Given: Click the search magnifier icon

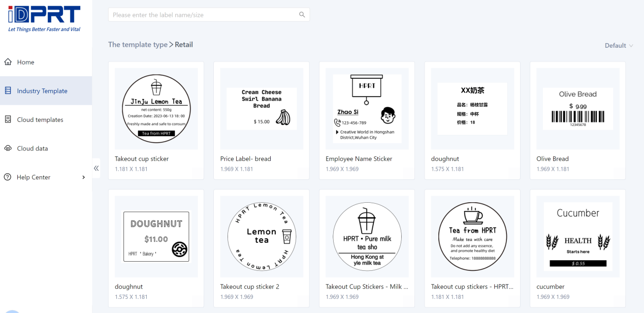Looking at the screenshot, I should (x=302, y=15).
